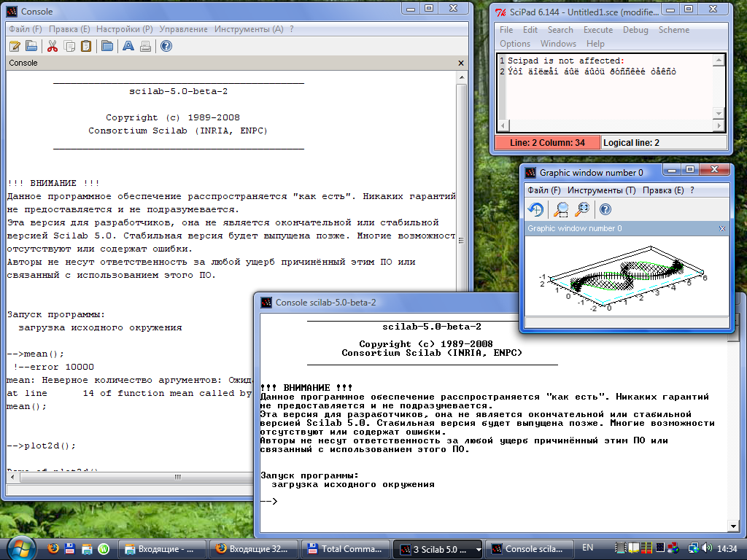
Task: Click the '-->mean();' line in Console
Action: [x=35, y=354]
